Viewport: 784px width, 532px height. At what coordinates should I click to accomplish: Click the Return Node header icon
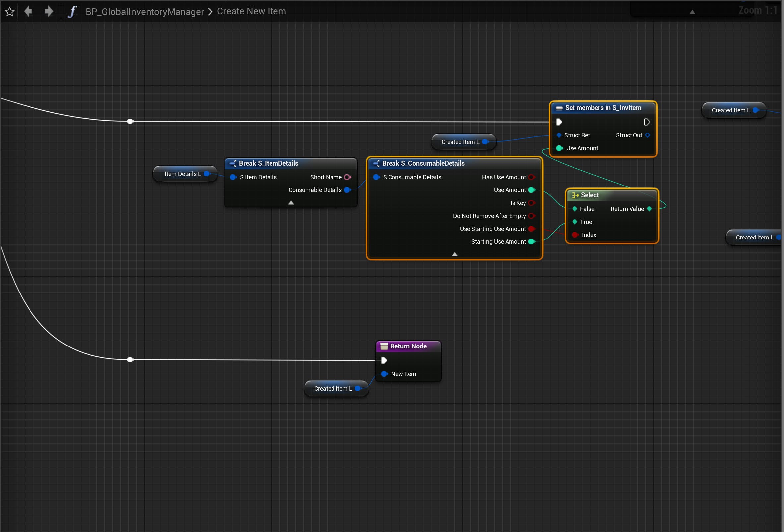[384, 346]
